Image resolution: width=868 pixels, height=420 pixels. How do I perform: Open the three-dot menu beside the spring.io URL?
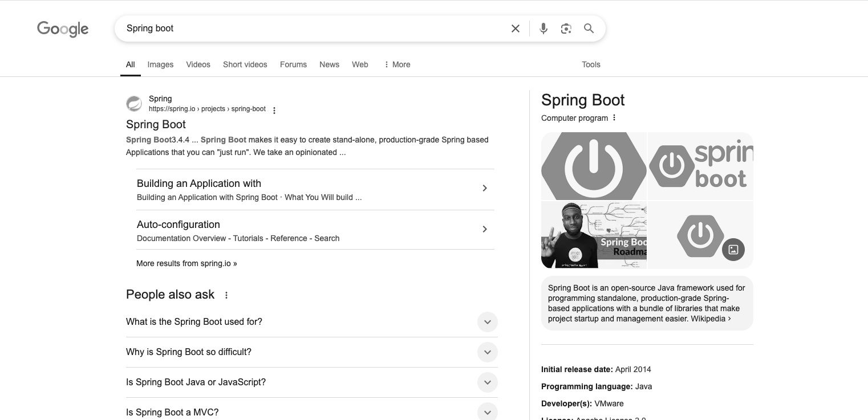pos(274,111)
